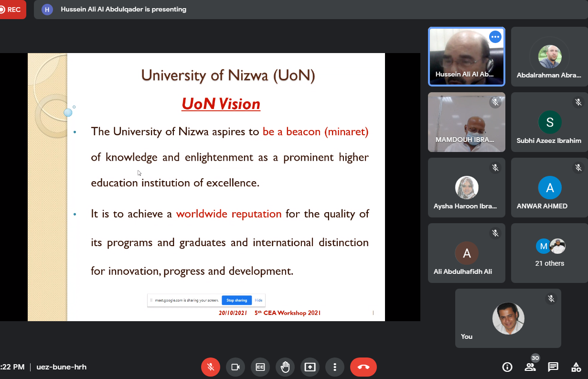
Task: Open the Activities shapes icon
Action: coord(576,367)
